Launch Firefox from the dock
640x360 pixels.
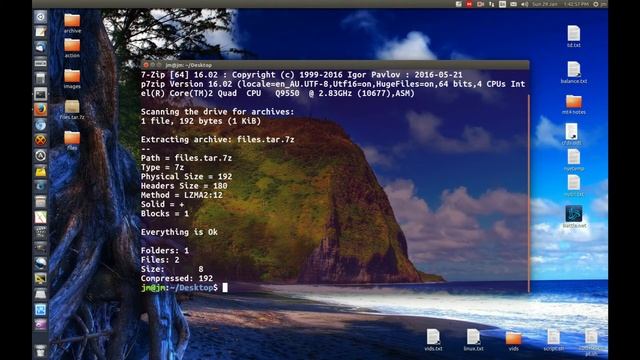pos(40,109)
